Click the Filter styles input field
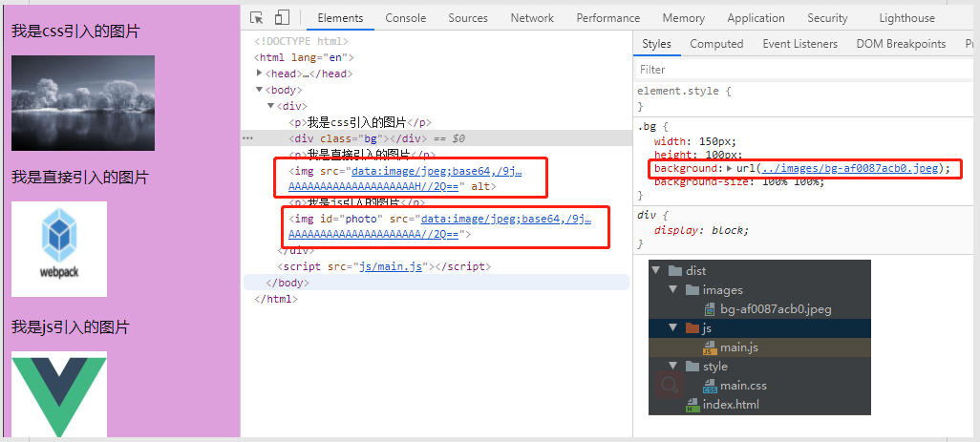980x442 pixels. 802,70
